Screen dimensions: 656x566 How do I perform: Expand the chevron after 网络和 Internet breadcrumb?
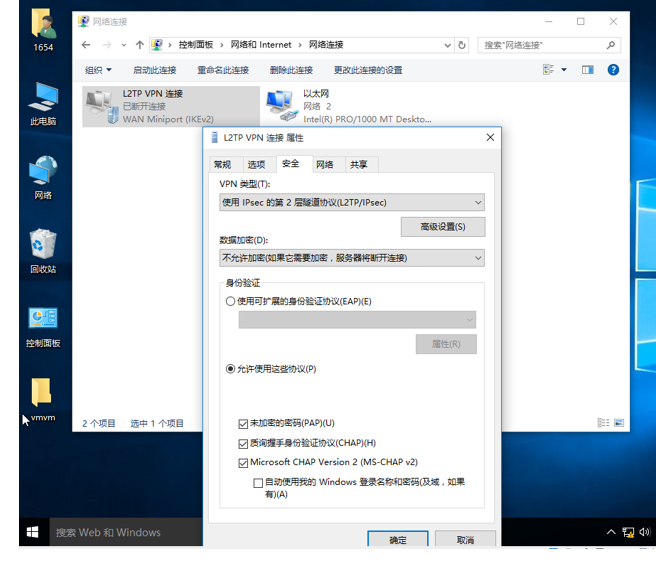pos(300,45)
